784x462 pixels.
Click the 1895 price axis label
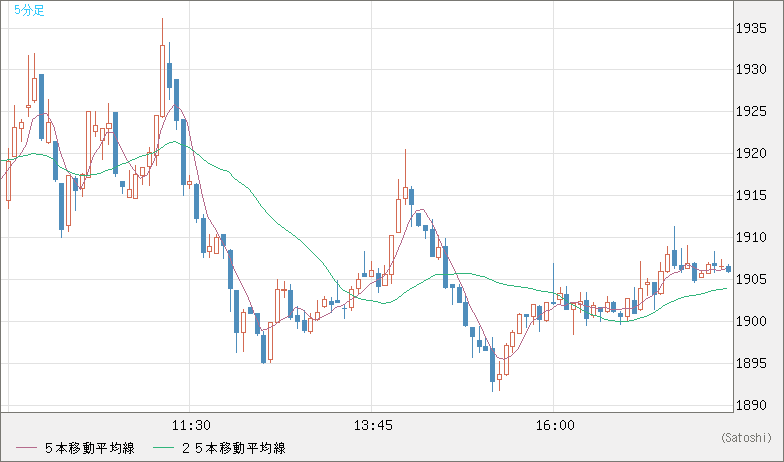(x=751, y=363)
